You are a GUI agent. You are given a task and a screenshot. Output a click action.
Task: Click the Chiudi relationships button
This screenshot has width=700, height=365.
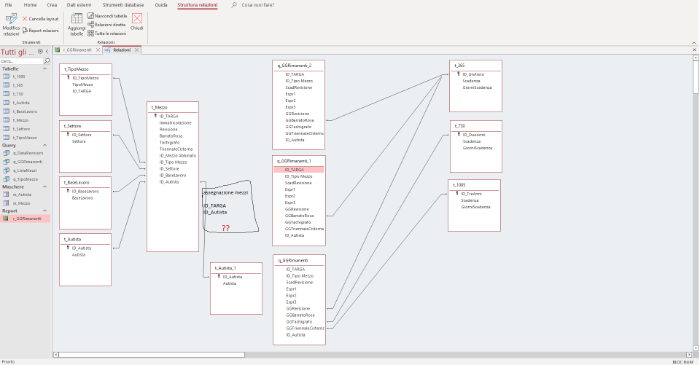[x=137, y=21]
